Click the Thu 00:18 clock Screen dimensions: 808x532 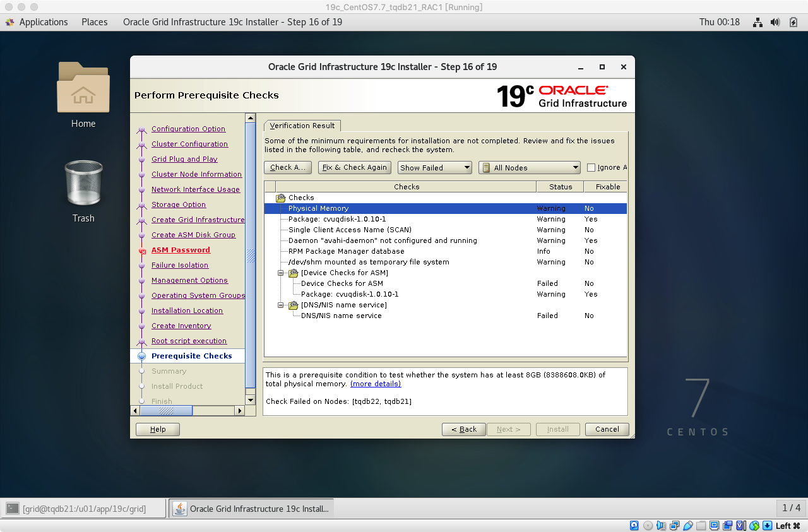pos(719,22)
